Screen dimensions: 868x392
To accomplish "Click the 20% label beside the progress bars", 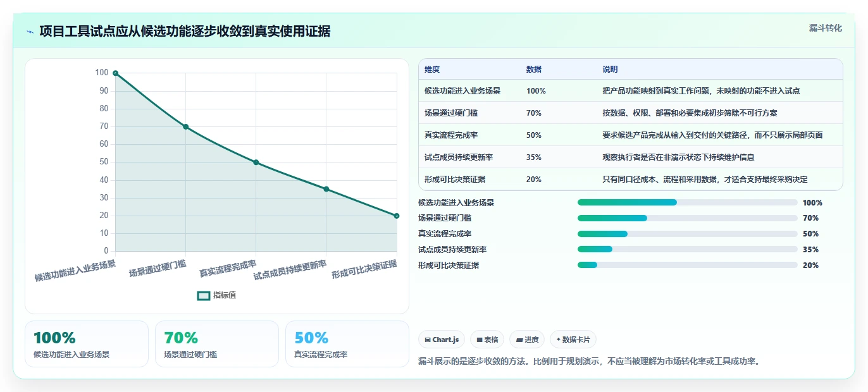I will [810, 266].
